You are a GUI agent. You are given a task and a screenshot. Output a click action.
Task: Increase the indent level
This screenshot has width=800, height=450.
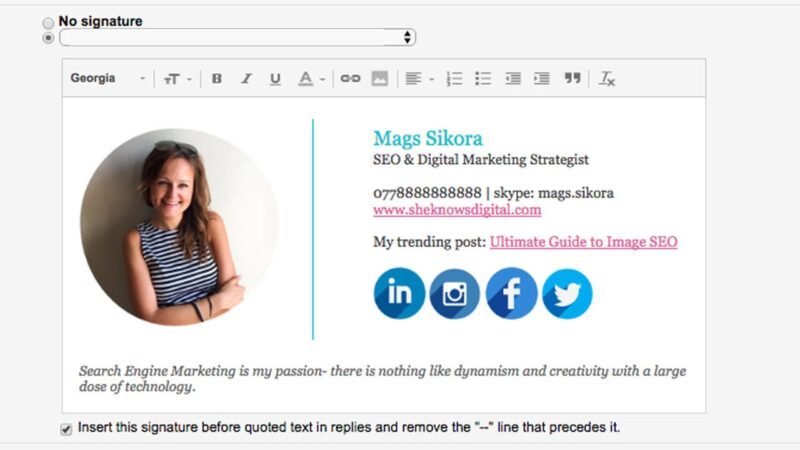pos(542,79)
